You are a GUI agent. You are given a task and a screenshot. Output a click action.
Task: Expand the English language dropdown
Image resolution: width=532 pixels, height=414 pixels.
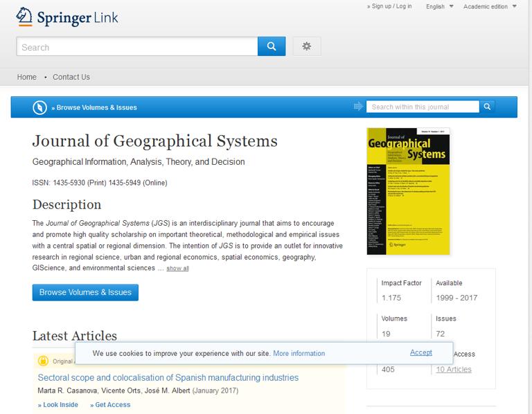(x=439, y=7)
